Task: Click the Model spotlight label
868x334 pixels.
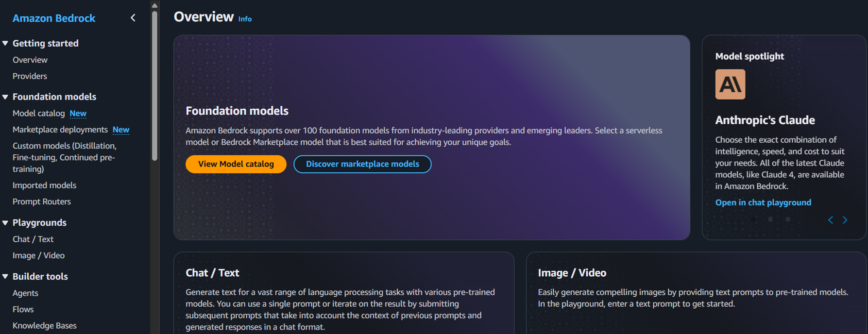Action: coord(749,56)
